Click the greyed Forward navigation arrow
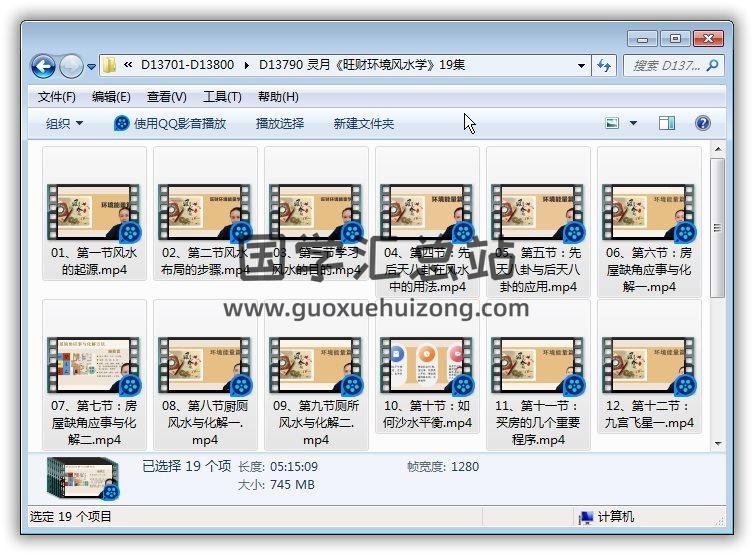 [x=71, y=66]
